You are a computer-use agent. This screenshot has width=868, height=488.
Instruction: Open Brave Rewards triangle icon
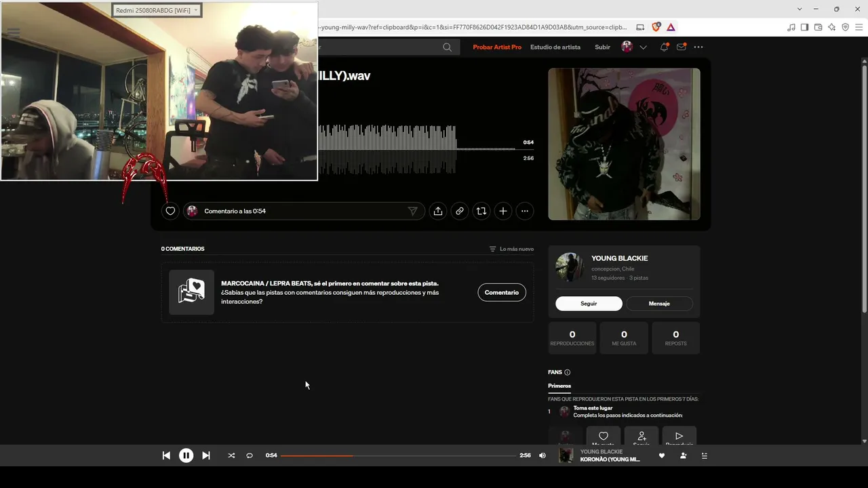click(x=671, y=27)
